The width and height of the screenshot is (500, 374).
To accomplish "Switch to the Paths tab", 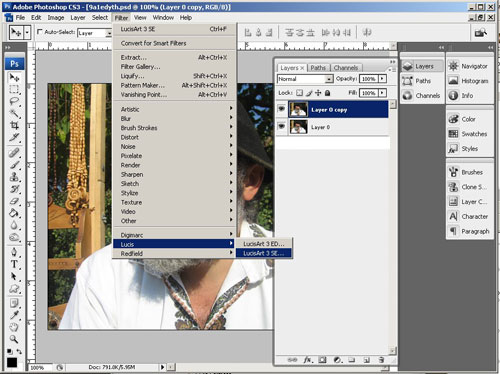I will (318, 68).
